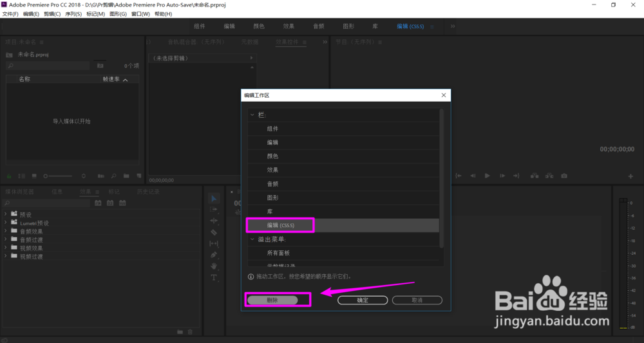Click the 确定 button in dialog
The height and width of the screenshot is (343, 644).
pos(363,300)
